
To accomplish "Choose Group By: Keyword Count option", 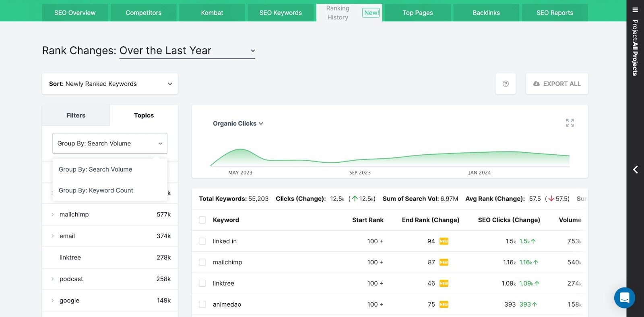I will click(110, 190).
